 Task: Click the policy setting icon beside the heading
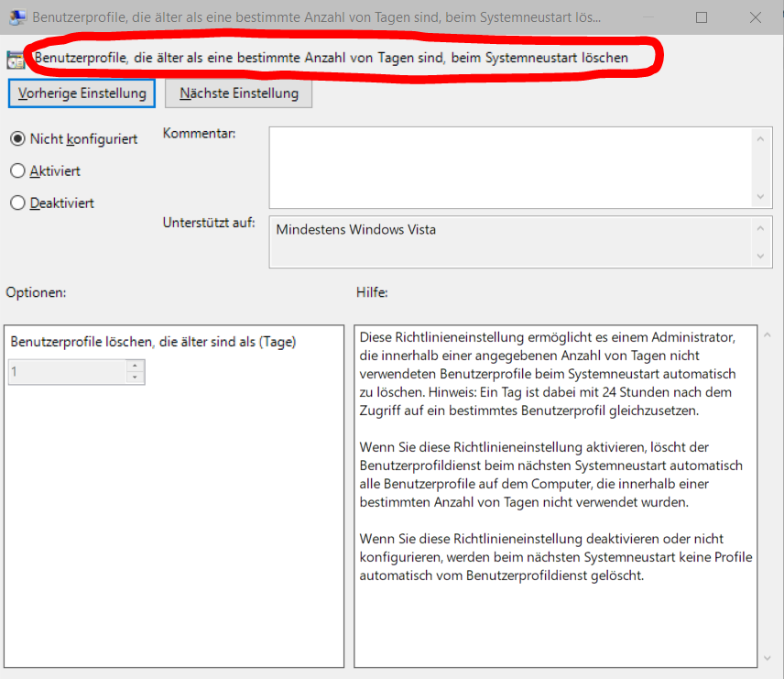tap(16, 60)
